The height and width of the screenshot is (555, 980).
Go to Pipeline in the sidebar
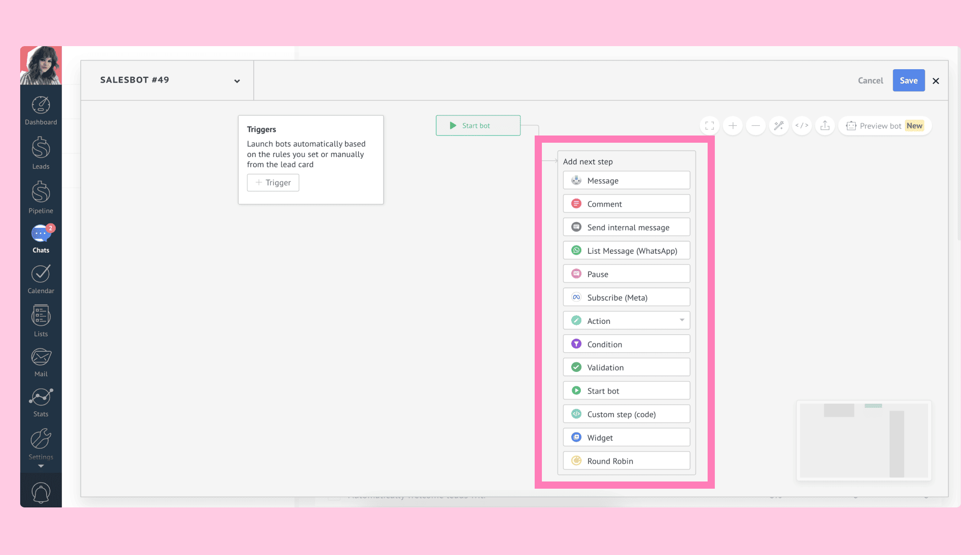point(41,197)
